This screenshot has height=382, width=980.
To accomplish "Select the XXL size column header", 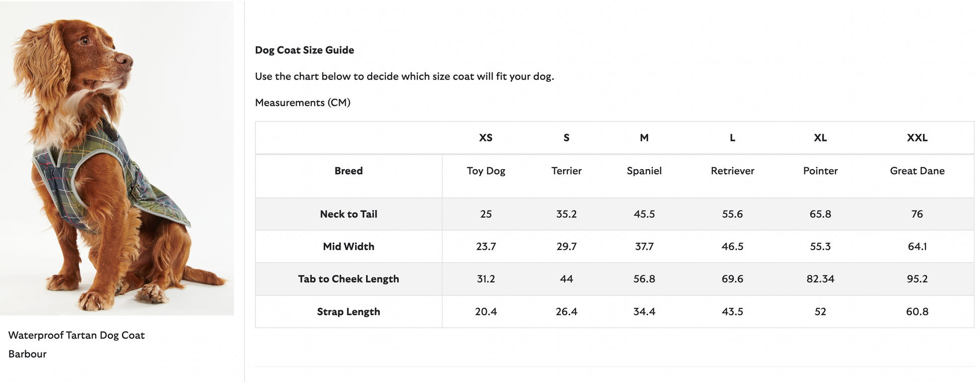I will [917, 138].
